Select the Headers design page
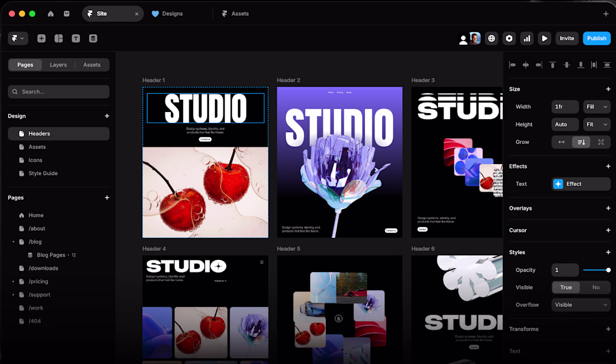 [59, 133]
